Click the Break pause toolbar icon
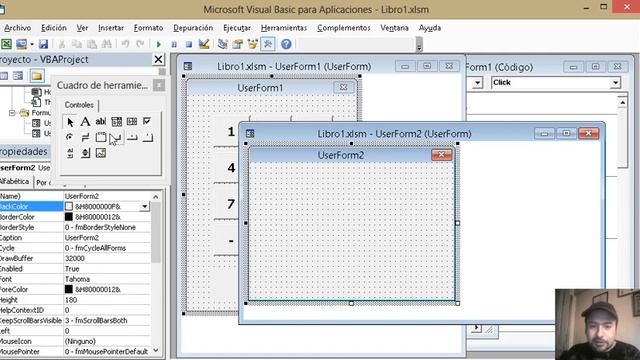 click(x=174, y=44)
